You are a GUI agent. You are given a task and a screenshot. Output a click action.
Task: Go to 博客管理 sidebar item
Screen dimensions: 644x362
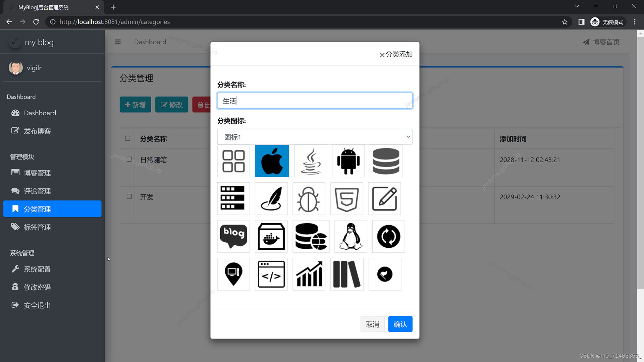pyautogui.click(x=37, y=173)
